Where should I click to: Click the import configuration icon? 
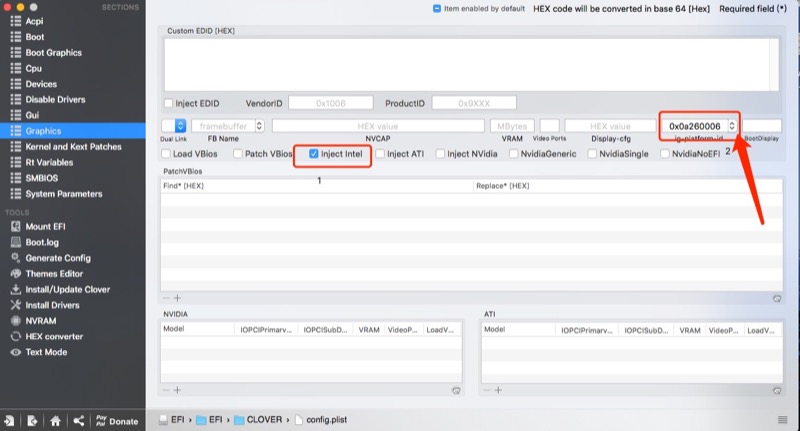point(9,421)
